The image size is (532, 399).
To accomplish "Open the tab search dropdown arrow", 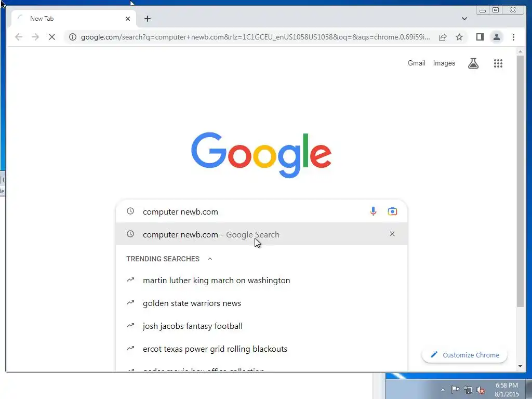I will pyautogui.click(x=464, y=19).
